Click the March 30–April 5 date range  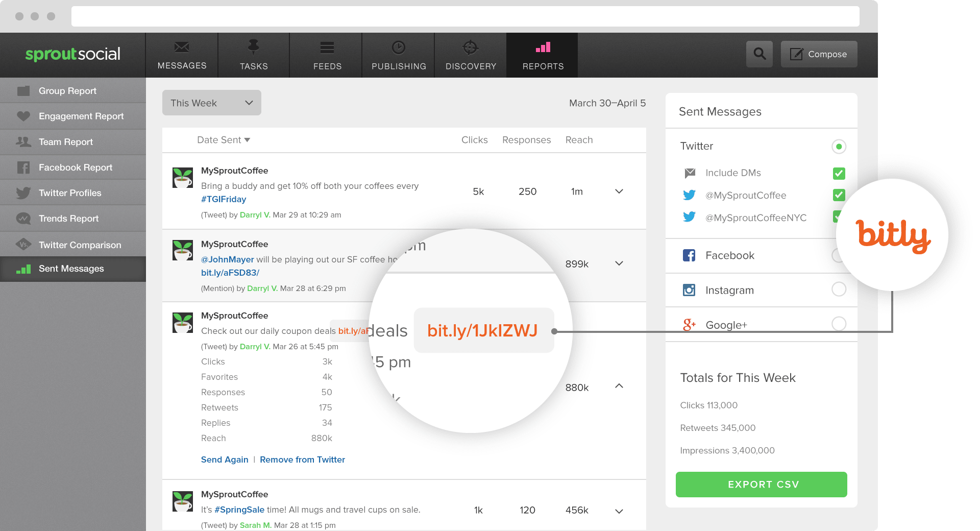point(607,103)
